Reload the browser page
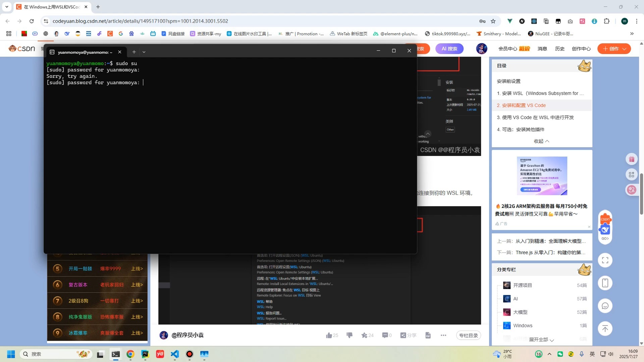Viewport: 644px width, 362px height. 32,21
